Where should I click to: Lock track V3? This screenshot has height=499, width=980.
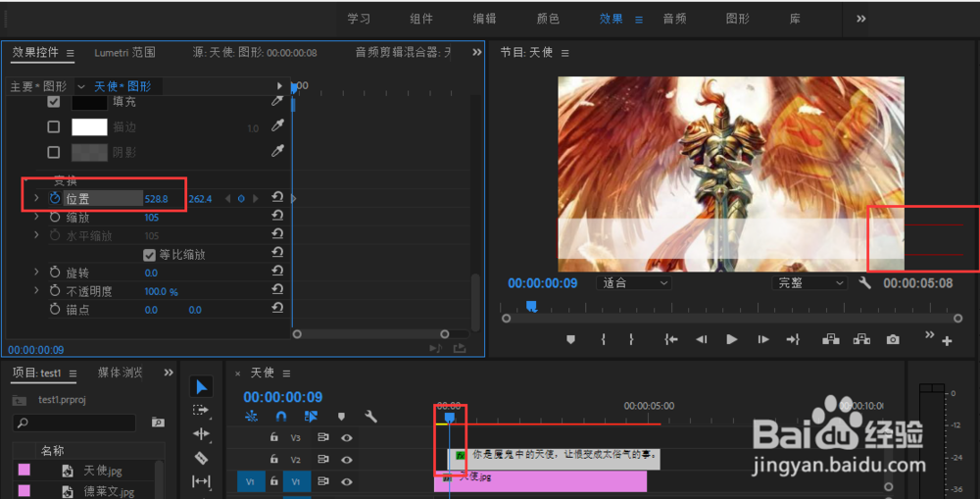pos(273,437)
